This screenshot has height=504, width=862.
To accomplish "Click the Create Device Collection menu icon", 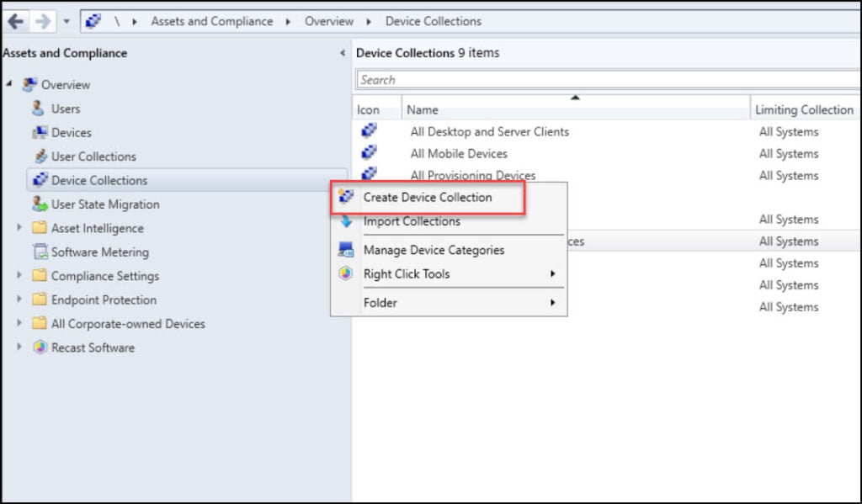I will pos(345,196).
